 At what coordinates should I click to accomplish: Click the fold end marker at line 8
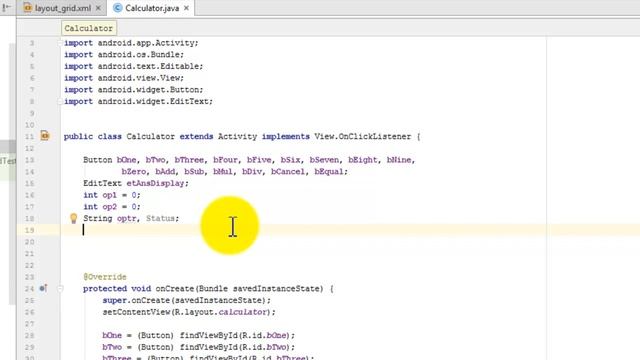coord(60,101)
